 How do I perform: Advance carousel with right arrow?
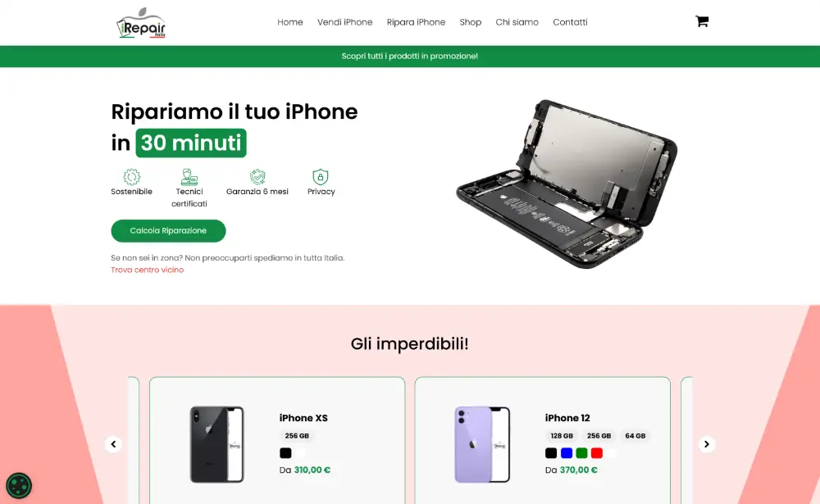(707, 444)
